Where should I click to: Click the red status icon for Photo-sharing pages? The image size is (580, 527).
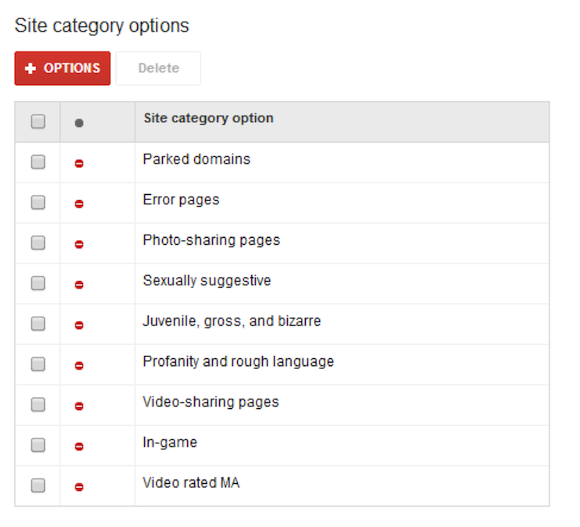(x=79, y=244)
